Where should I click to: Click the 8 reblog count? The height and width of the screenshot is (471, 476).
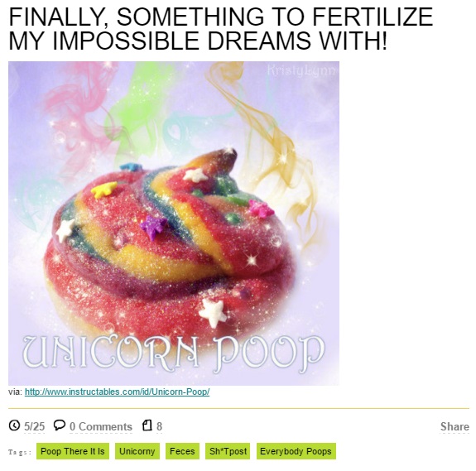pos(160,426)
